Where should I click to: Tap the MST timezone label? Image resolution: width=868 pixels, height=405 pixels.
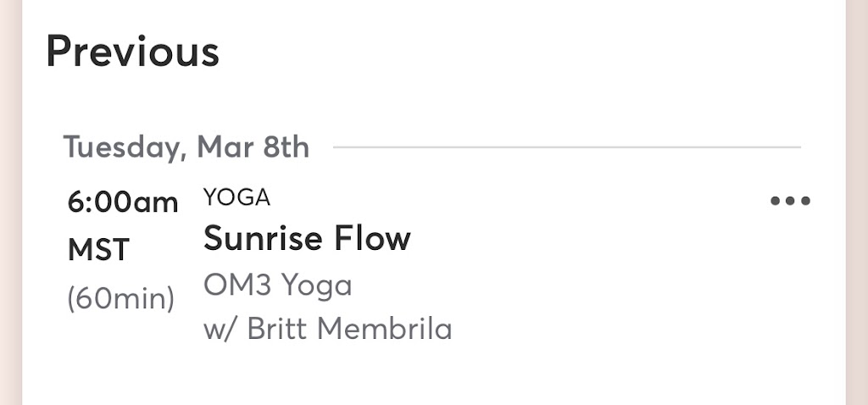[x=98, y=251]
